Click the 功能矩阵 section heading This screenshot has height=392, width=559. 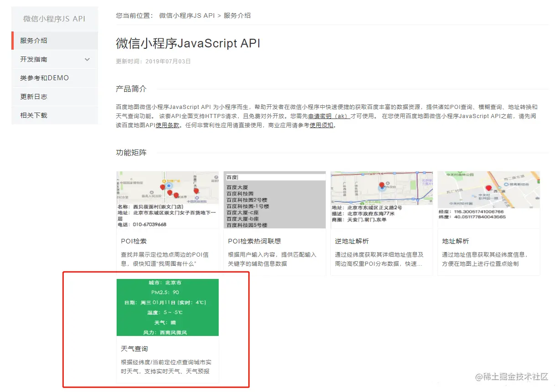tap(131, 153)
